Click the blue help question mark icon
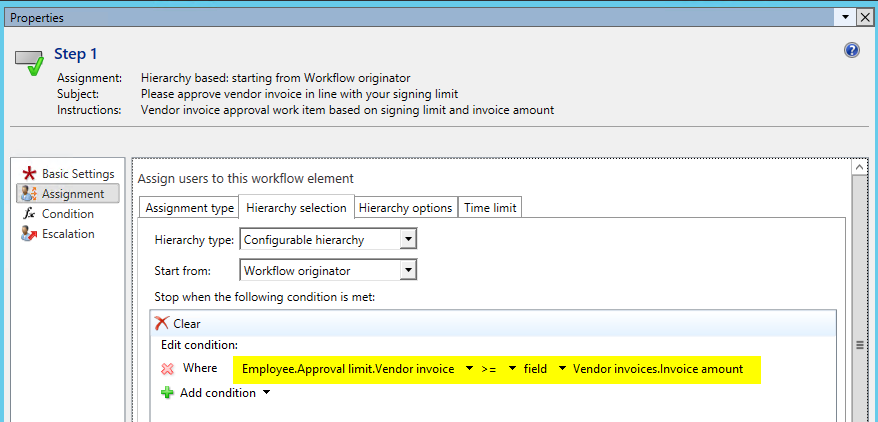 click(x=852, y=50)
